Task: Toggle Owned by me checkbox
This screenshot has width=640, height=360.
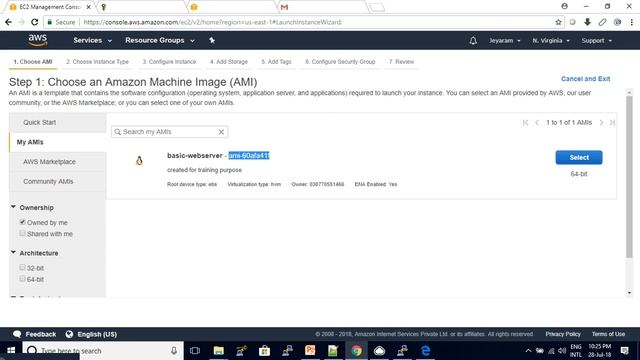Action: coord(22,222)
